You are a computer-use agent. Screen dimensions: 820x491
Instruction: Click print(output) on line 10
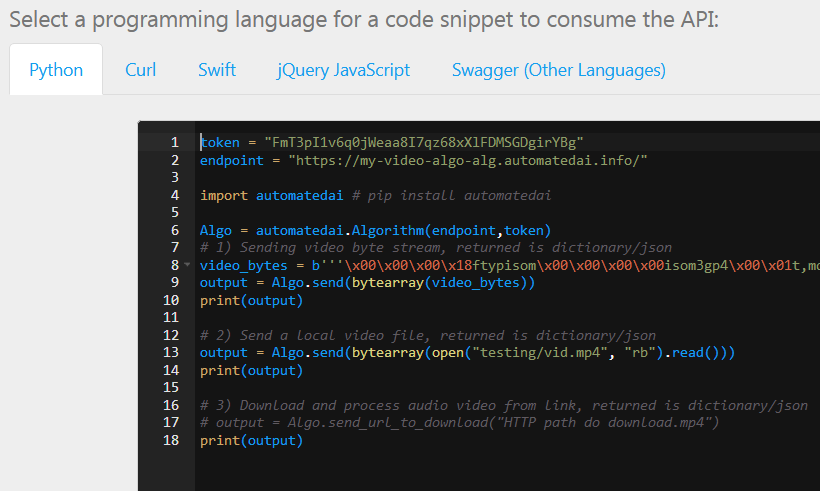click(x=252, y=300)
